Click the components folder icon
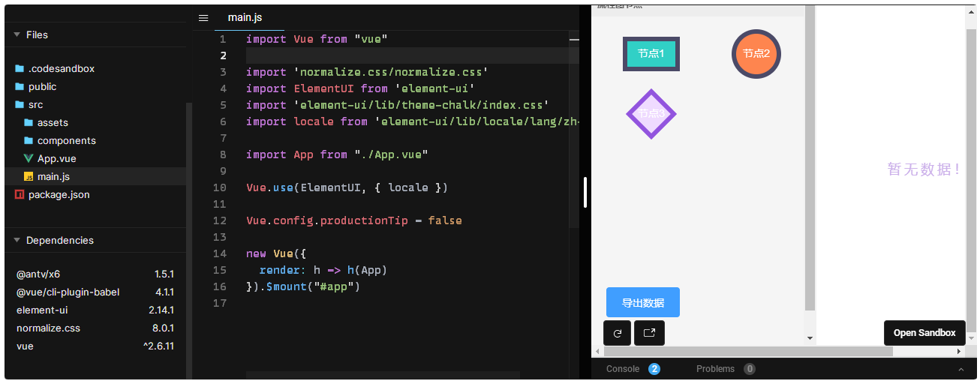The width and height of the screenshot is (980, 390). (29, 140)
